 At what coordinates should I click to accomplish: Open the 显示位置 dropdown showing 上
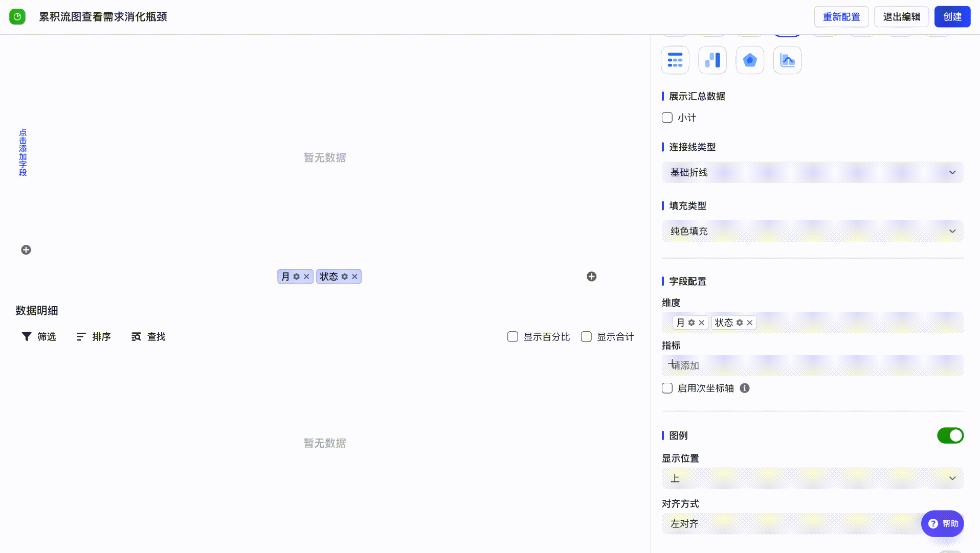[x=813, y=479]
